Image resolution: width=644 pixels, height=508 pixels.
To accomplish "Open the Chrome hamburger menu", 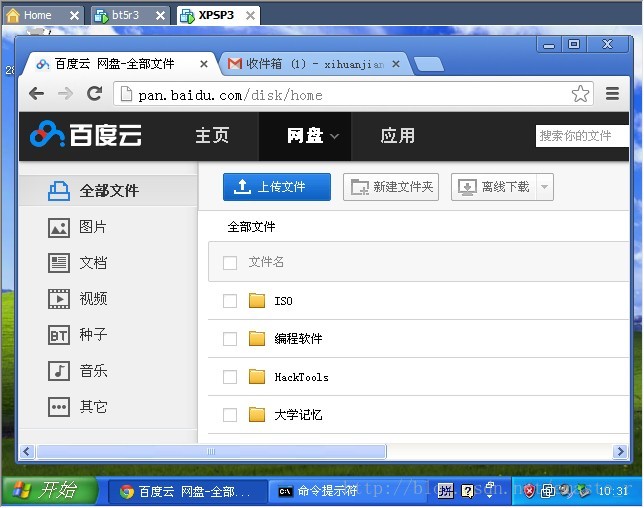I will pos(612,94).
